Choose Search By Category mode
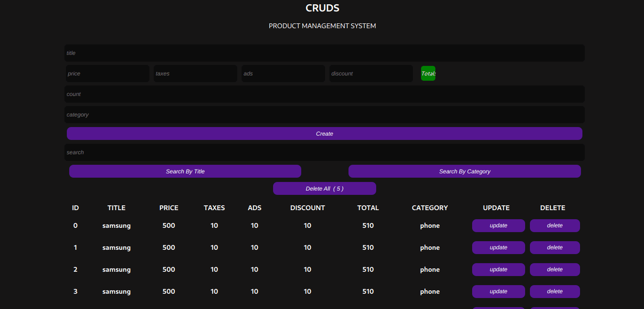 tap(465, 171)
